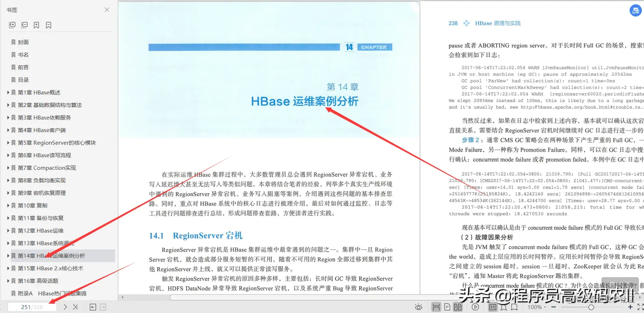Toggle fullscreen mode with corner arrows icon
This screenshot has height=313, width=644.
click(640, 306)
